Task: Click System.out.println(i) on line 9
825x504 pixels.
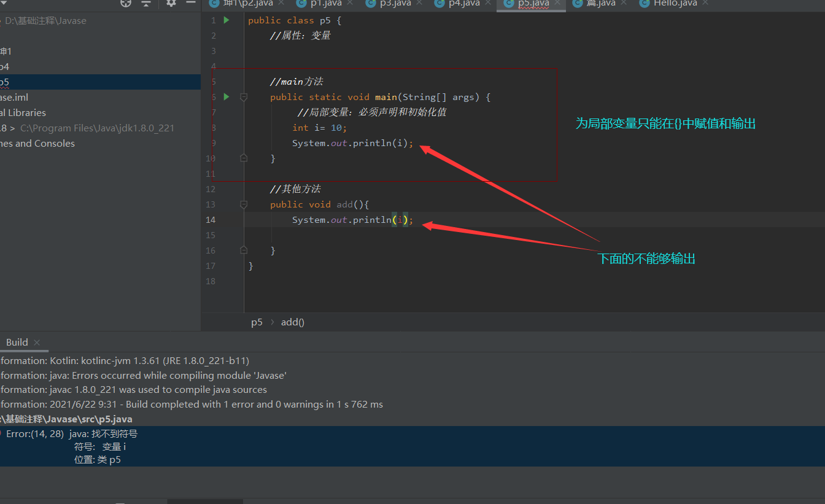Action: [353, 143]
